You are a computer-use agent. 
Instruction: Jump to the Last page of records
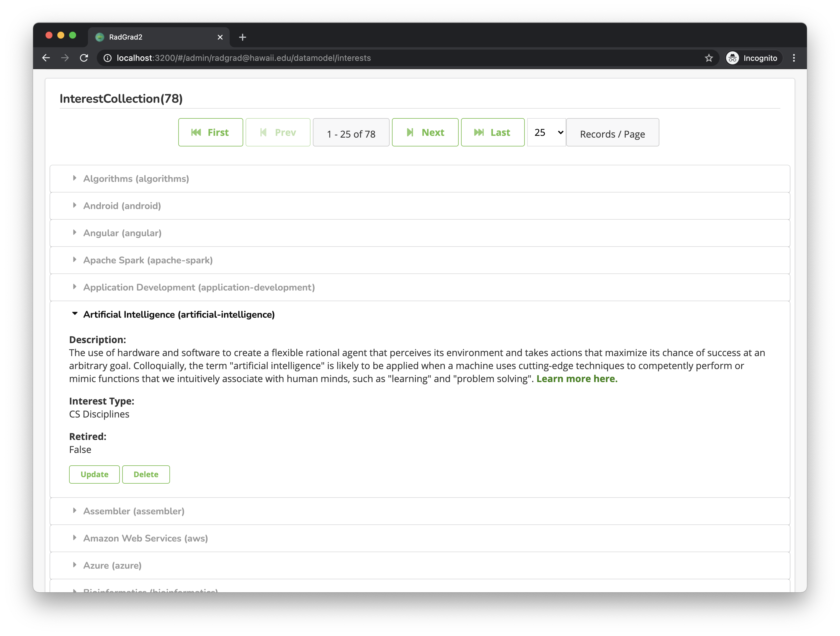[x=493, y=132]
